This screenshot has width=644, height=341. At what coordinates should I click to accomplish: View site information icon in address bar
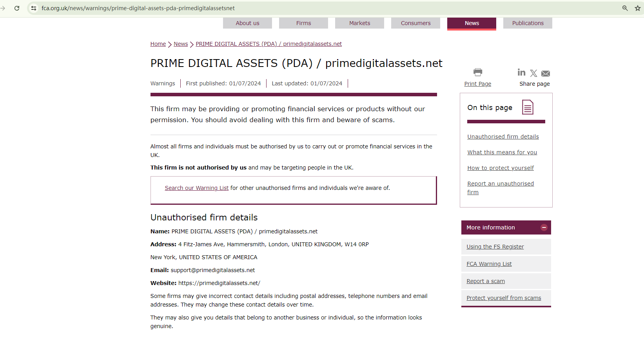[34, 8]
